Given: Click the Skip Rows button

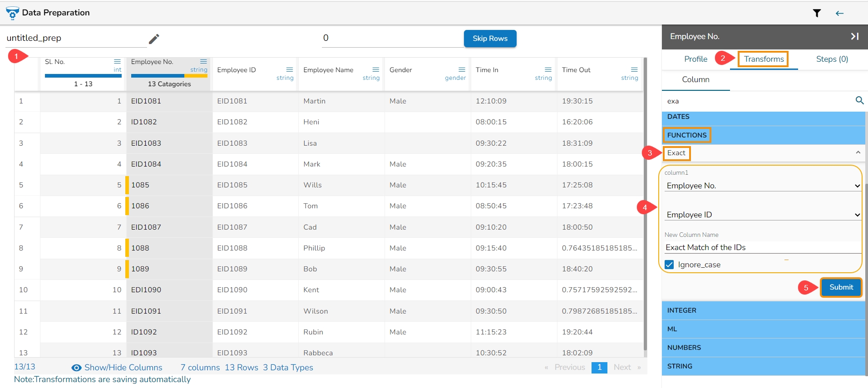Looking at the screenshot, I should click(x=490, y=39).
